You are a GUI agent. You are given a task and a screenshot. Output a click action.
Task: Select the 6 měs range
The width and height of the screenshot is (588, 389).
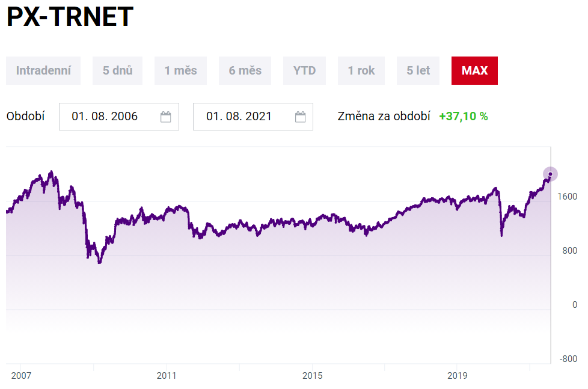click(x=245, y=70)
